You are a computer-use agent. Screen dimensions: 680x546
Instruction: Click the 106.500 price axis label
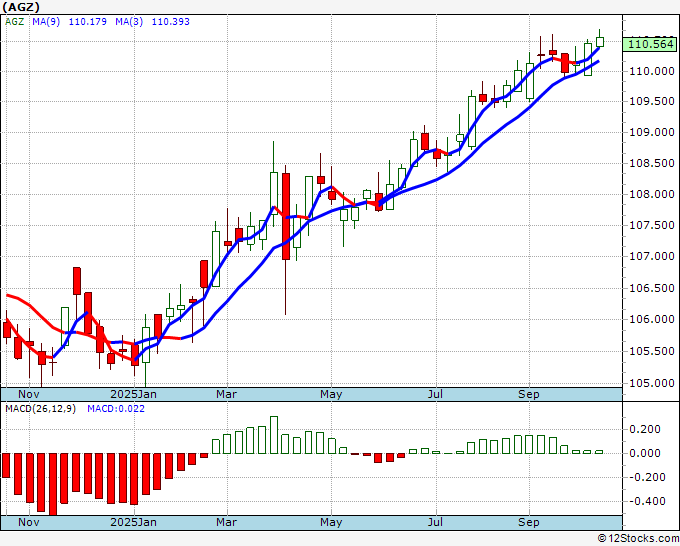[x=652, y=288]
